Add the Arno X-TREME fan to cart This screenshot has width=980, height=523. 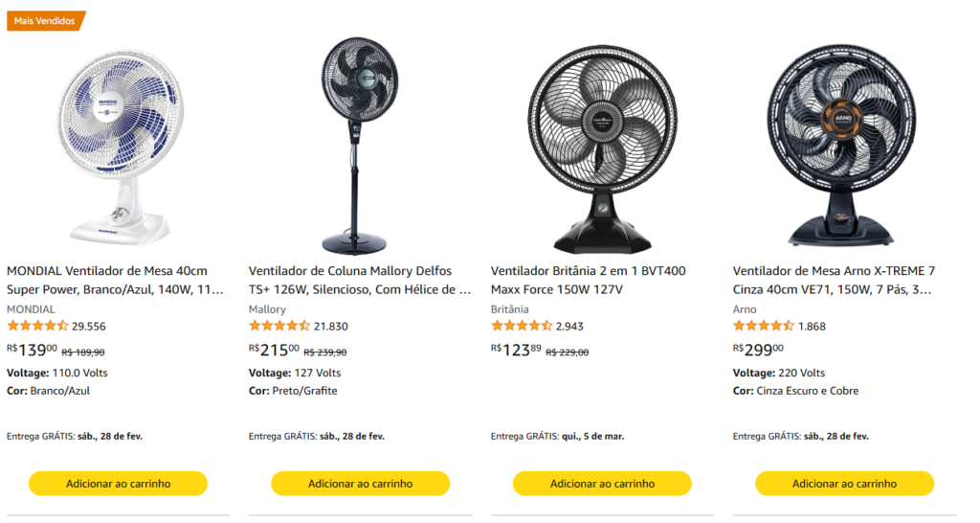point(844,484)
